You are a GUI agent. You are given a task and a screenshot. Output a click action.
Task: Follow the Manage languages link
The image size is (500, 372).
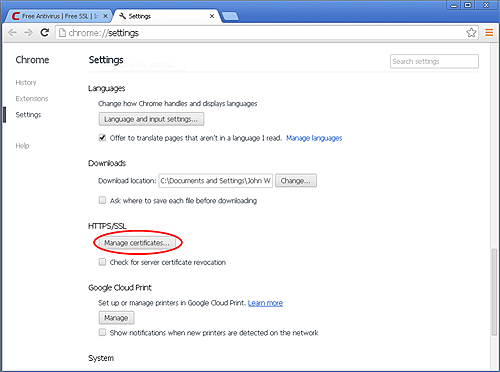[314, 138]
